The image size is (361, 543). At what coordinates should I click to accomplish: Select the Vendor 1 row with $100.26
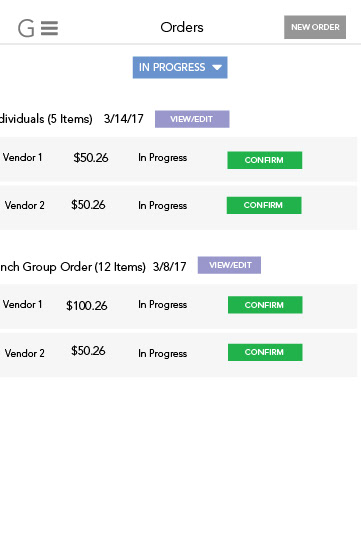(178, 306)
